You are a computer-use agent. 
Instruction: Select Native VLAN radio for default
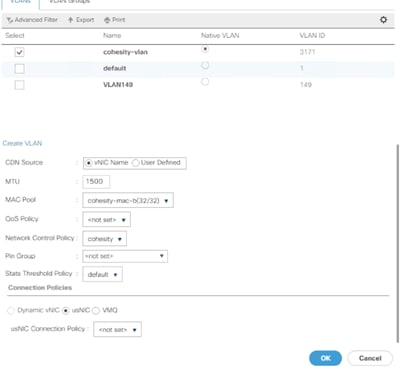pyautogui.click(x=205, y=65)
